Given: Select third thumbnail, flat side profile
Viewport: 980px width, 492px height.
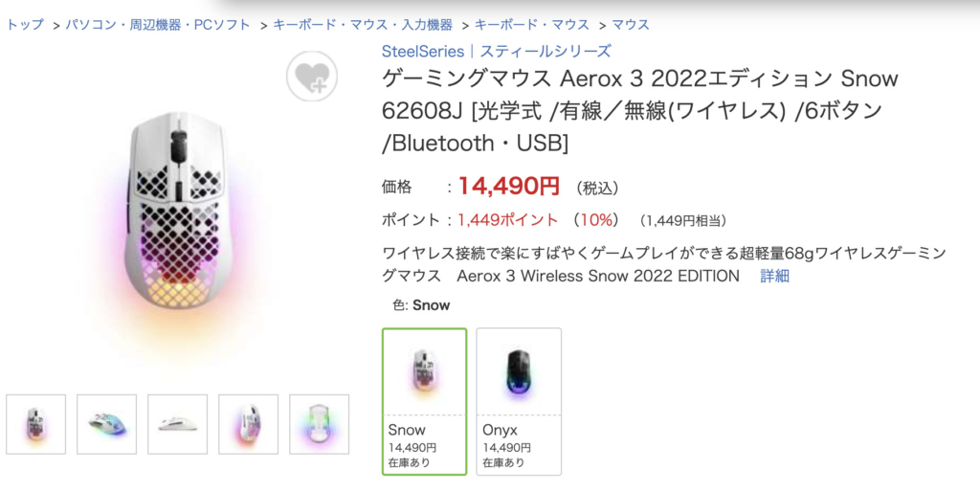Looking at the screenshot, I should click(177, 424).
